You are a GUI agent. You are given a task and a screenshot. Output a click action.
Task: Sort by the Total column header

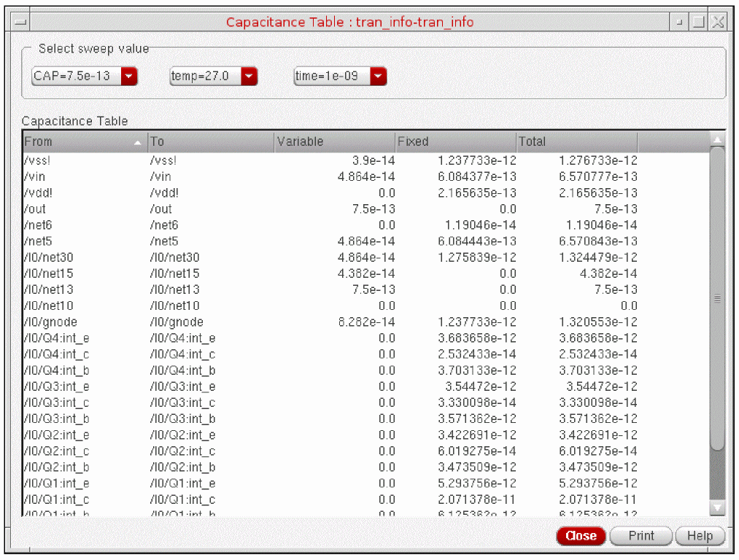coord(576,141)
